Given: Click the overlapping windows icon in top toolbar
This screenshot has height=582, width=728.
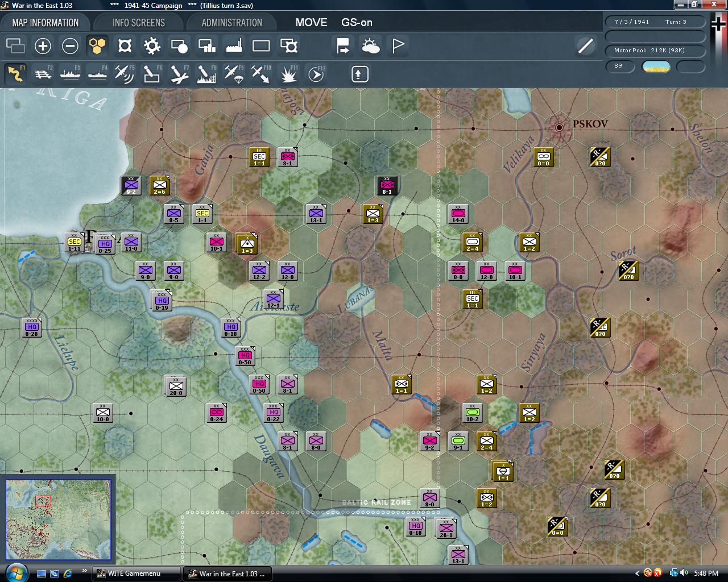Looking at the screenshot, I should point(15,45).
